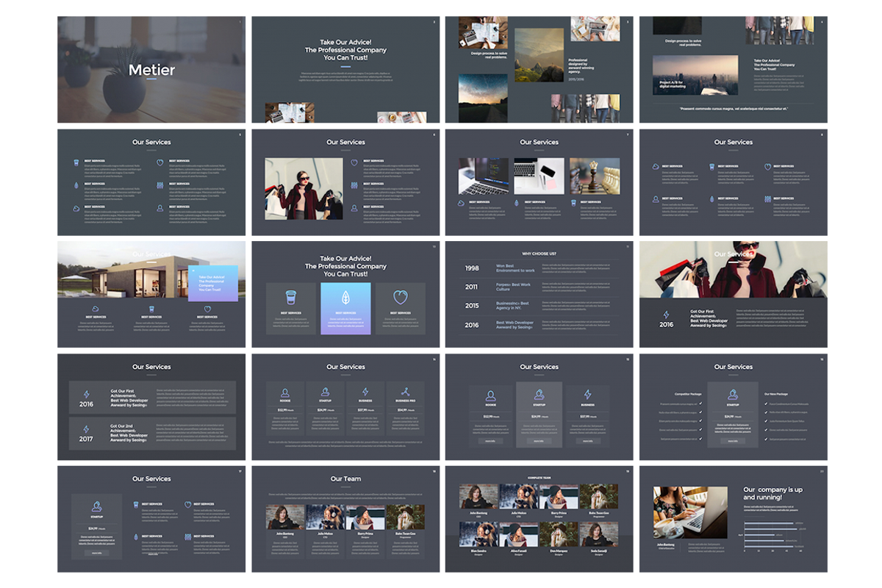Click the Business Pro share-node icon
This screenshot has height=588, width=882.
[x=405, y=392]
